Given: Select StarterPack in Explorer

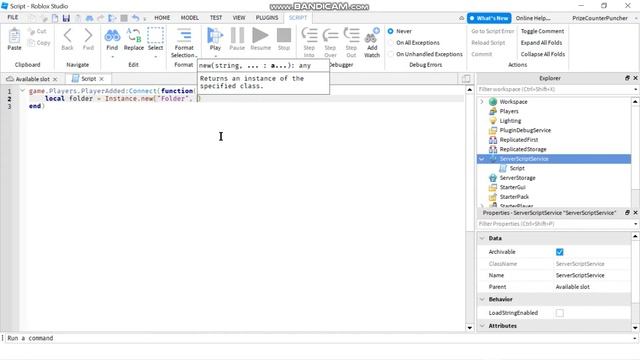Looking at the screenshot, I should pyautogui.click(x=514, y=197).
